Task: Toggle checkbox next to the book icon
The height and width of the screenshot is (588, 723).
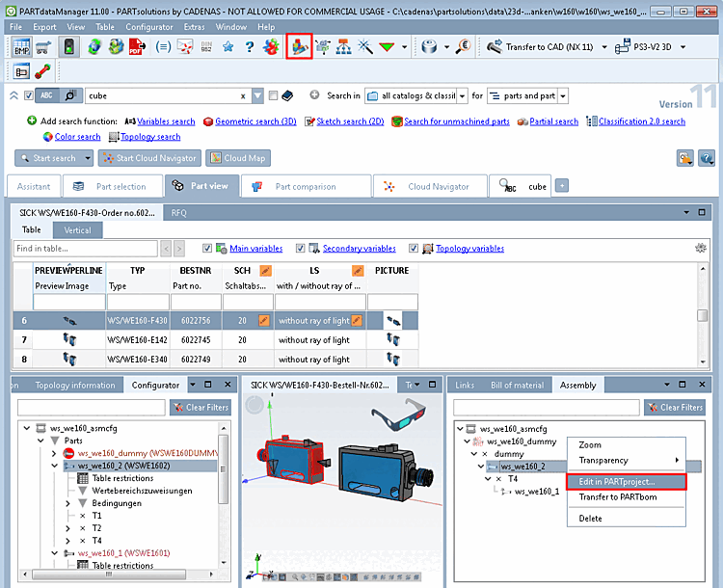Action: (x=273, y=95)
